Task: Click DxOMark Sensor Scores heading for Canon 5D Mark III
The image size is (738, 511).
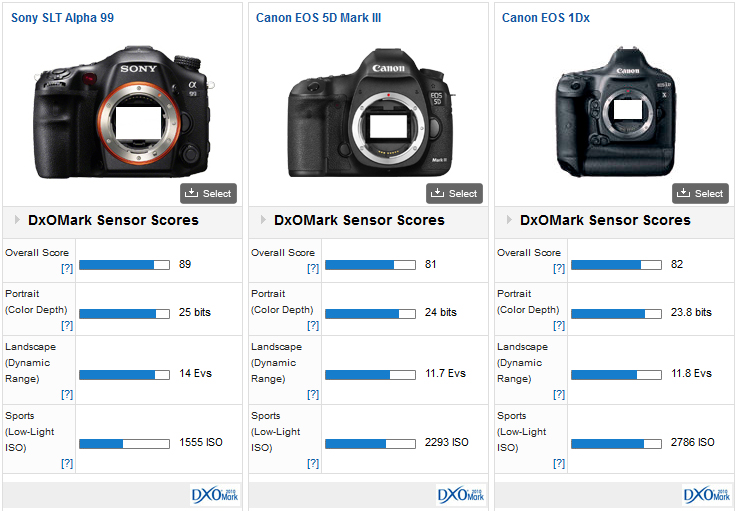Action: (360, 220)
